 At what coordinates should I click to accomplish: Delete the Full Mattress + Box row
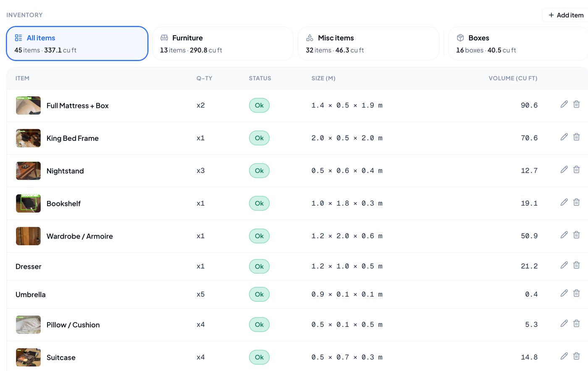[577, 104]
